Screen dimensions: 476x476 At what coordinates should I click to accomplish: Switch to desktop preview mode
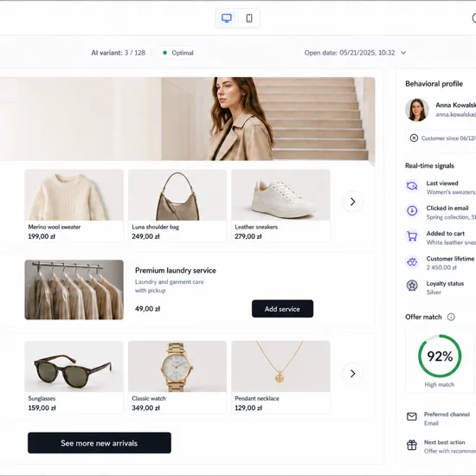(227, 18)
